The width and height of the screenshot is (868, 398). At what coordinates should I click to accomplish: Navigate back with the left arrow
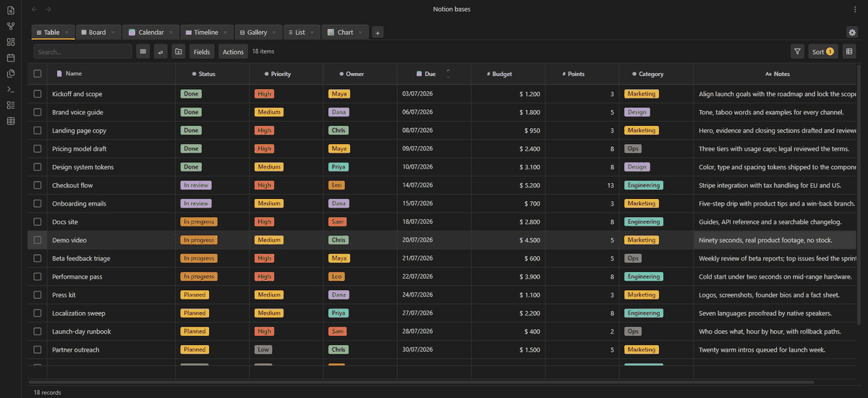point(35,9)
